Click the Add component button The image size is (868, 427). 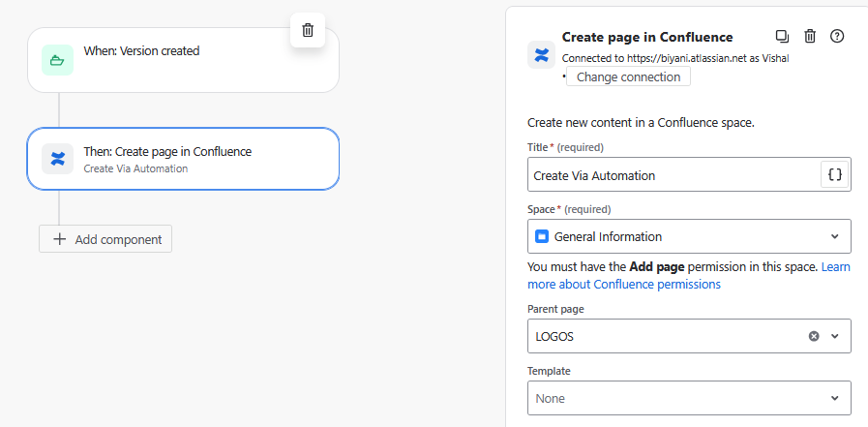pyautogui.click(x=105, y=239)
